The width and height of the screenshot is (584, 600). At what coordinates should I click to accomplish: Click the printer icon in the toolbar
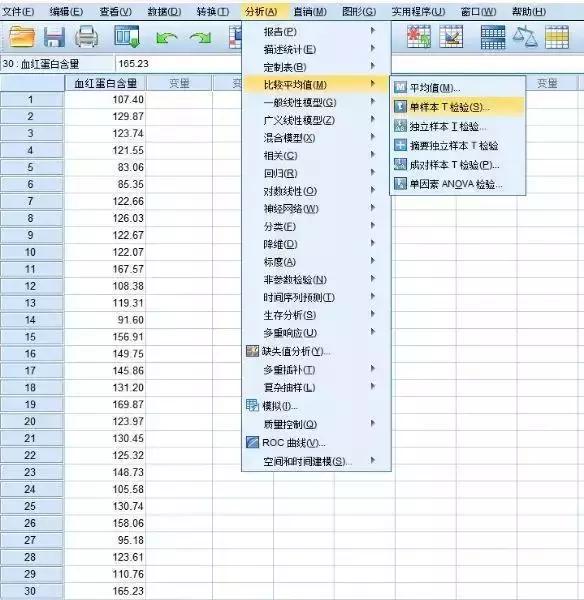pyautogui.click(x=86, y=37)
